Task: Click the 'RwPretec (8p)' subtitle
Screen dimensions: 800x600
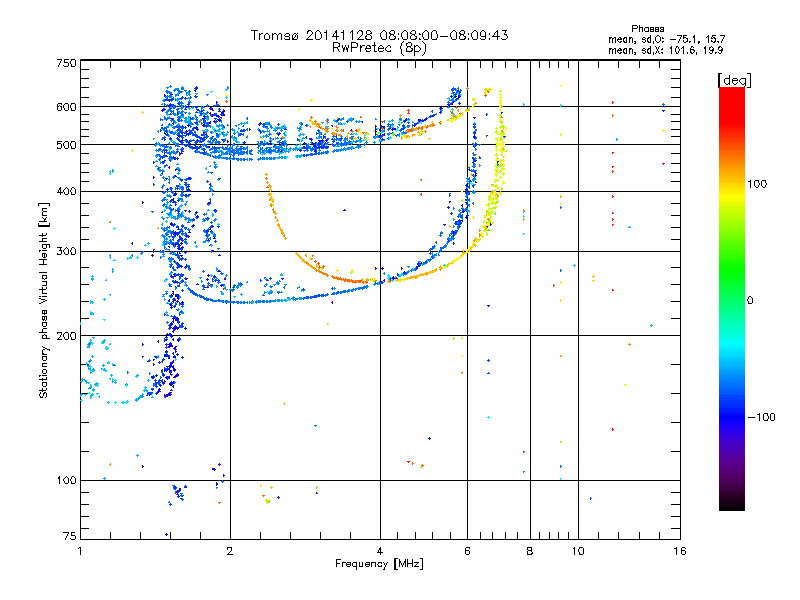Action: click(x=379, y=48)
